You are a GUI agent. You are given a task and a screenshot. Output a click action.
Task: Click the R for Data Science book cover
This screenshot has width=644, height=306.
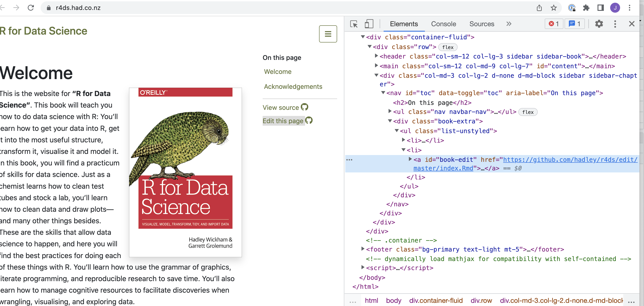click(x=185, y=172)
